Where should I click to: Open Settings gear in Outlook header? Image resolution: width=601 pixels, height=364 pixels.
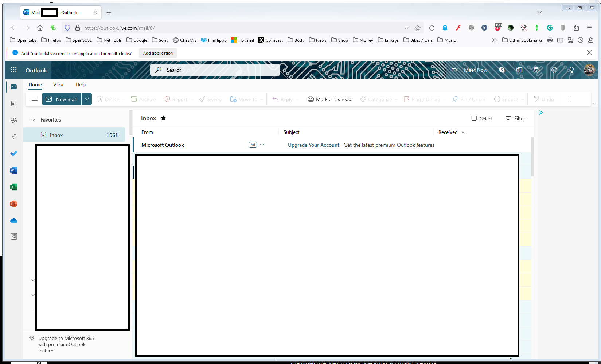click(x=554, y=70)
